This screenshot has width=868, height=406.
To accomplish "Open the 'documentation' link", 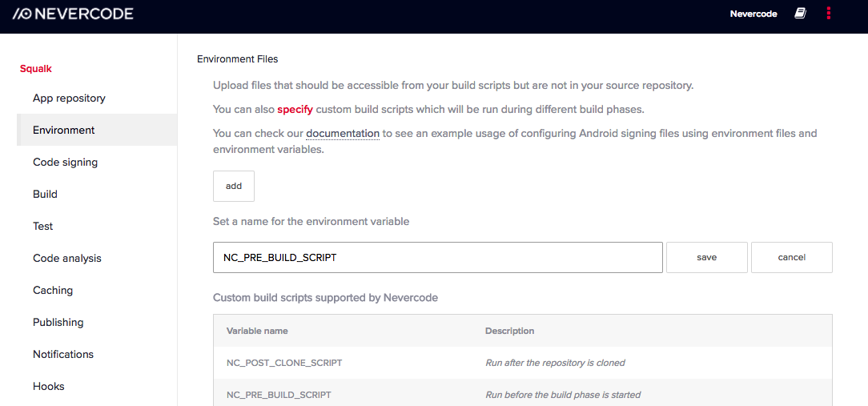I will 343,134.
